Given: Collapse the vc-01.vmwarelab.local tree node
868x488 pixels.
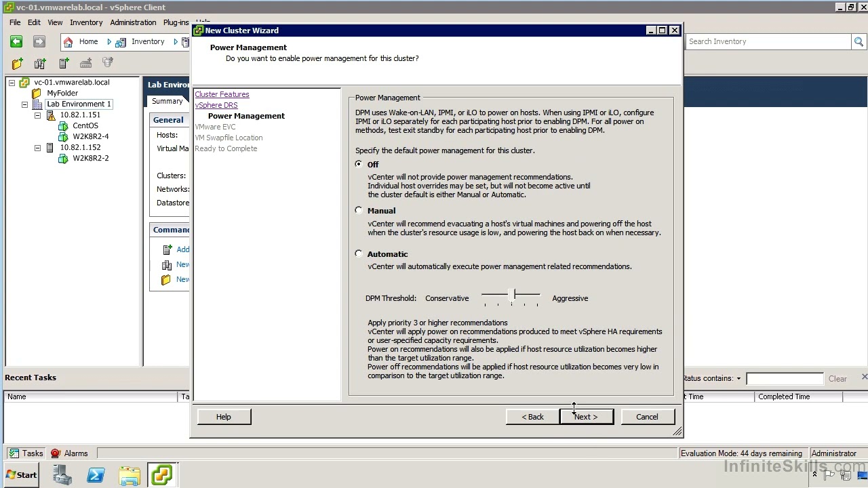Looking at the screenshot, I should 12,83.
